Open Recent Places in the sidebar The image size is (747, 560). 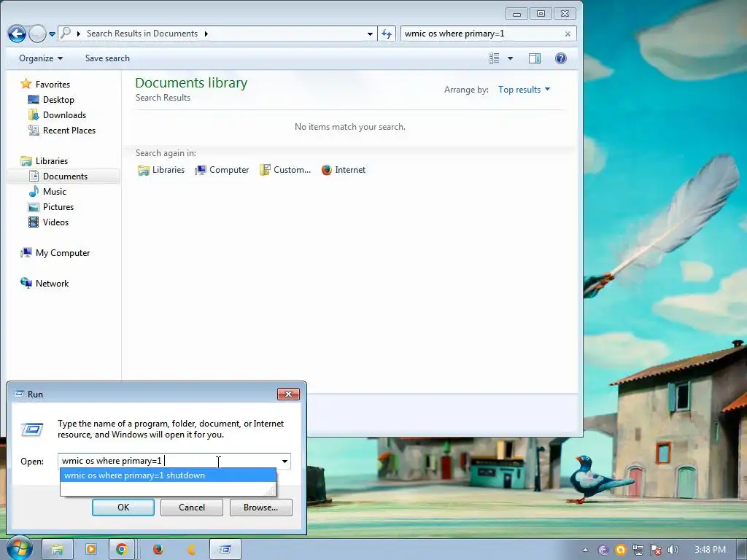69,130
